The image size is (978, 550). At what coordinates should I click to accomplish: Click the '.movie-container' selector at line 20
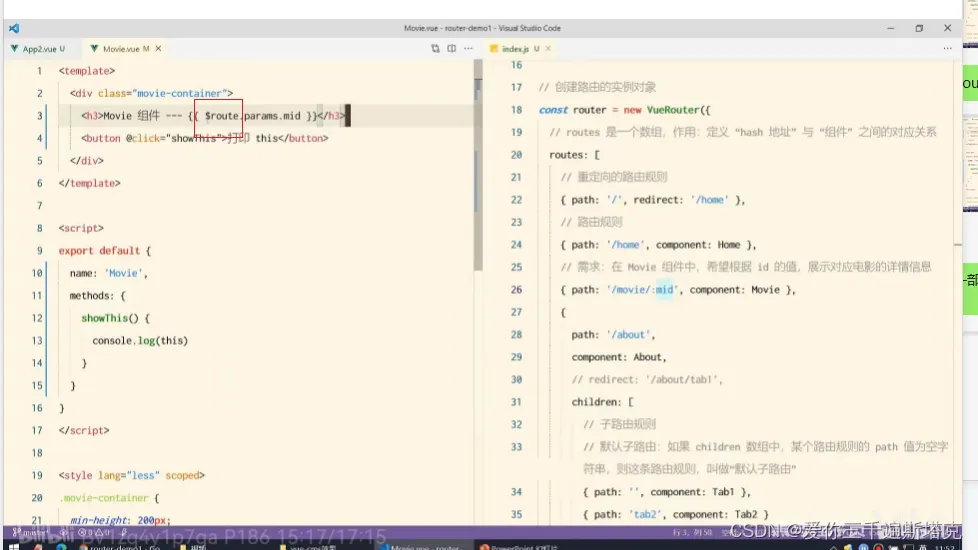pyautogui.click(x=104, y=498)
